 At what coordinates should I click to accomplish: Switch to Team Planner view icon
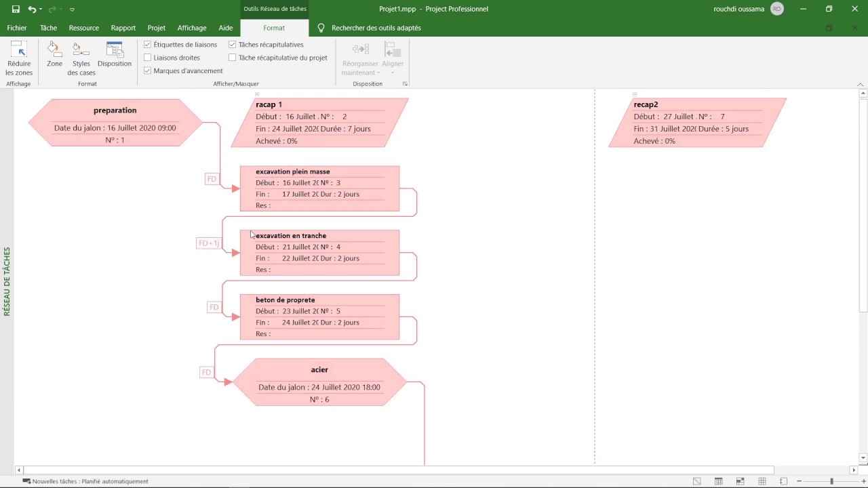point(740,481)
